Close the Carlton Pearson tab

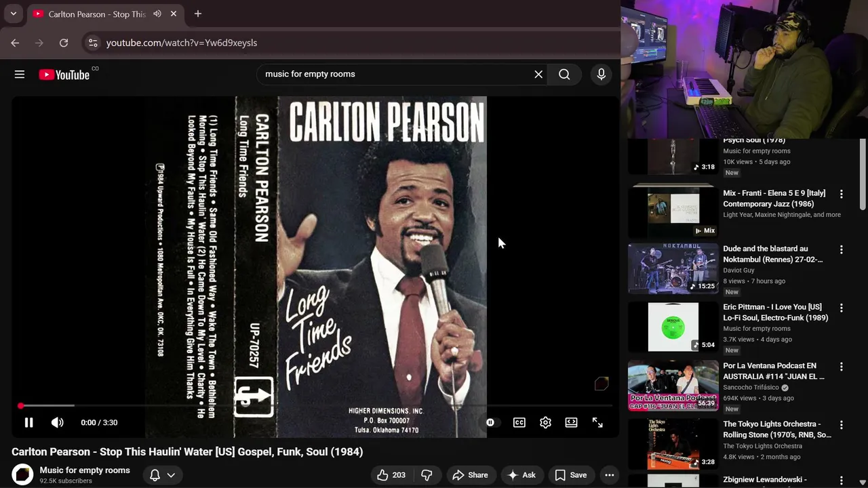(174, 14)
